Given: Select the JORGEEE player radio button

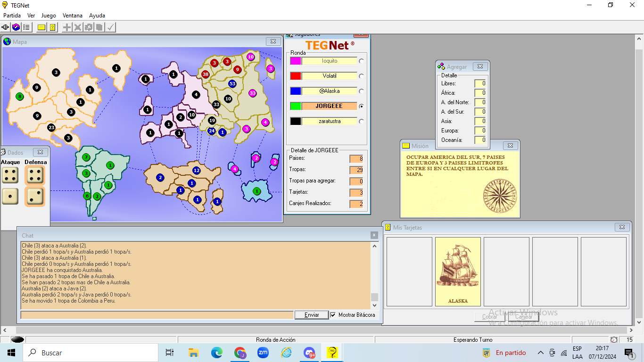Looking at the screenshot, I should pyautogui.click(x=361, y=106).
